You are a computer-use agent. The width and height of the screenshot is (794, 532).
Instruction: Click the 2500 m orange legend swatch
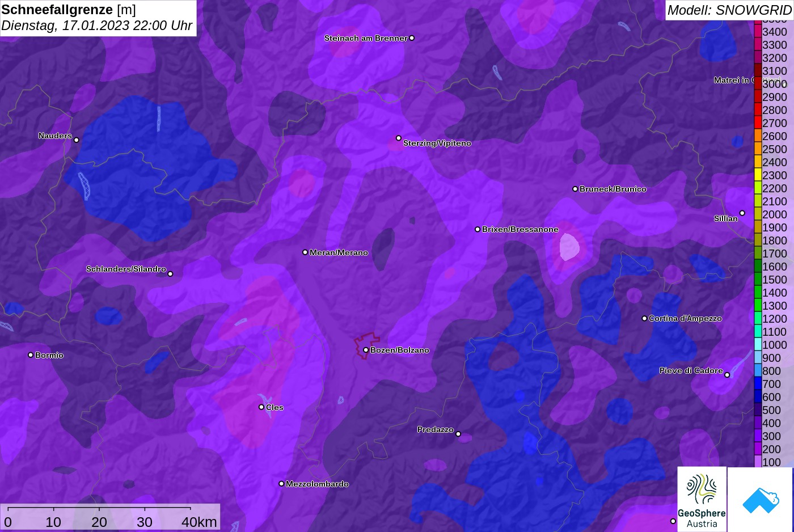(x=758, y=149)
